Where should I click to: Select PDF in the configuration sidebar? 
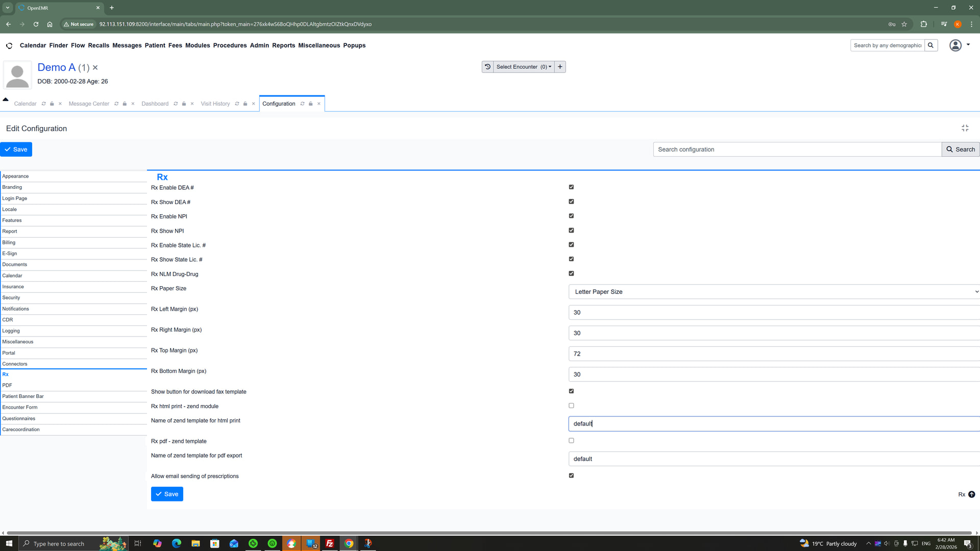pyautogui.click(x=7, y=385)
